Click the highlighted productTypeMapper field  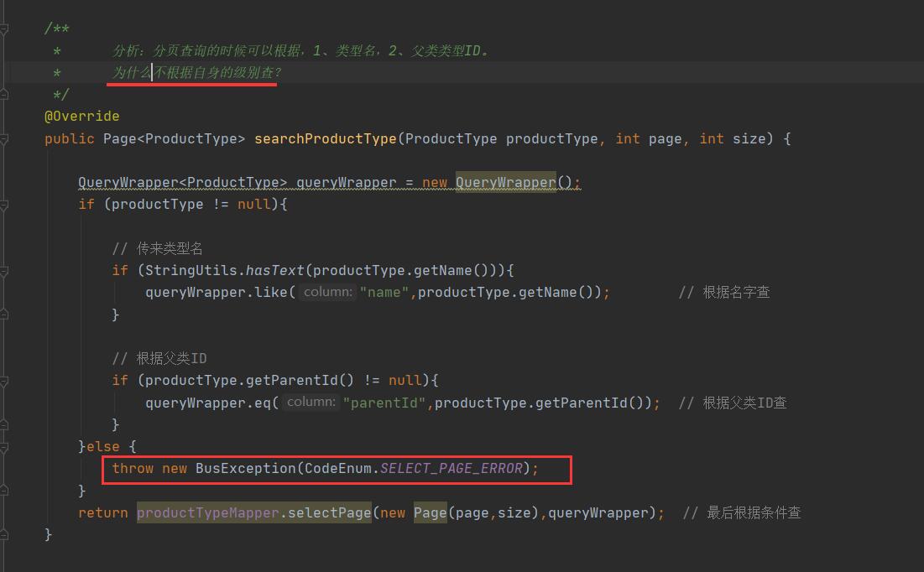coord(208,513)
